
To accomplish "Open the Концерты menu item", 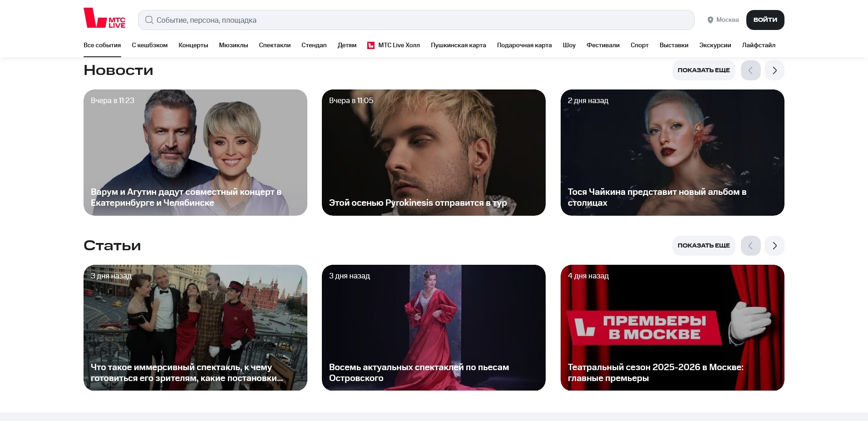I will [x=193, y=45].
